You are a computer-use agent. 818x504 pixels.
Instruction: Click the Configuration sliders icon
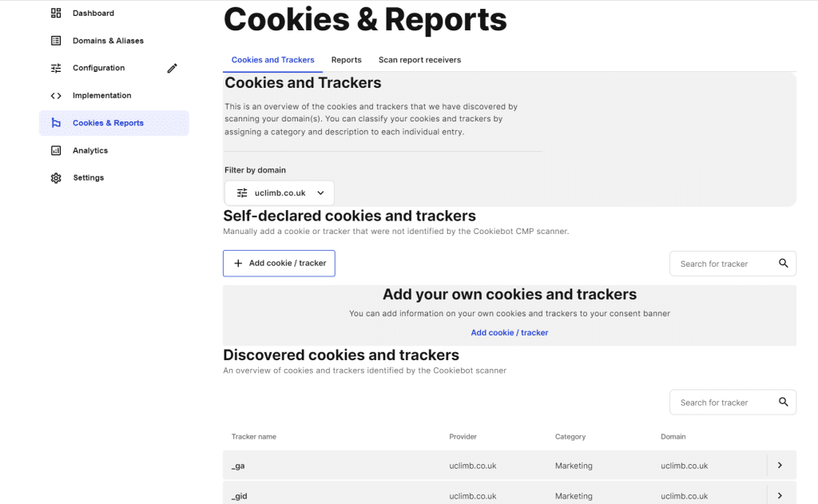point(55,68)
